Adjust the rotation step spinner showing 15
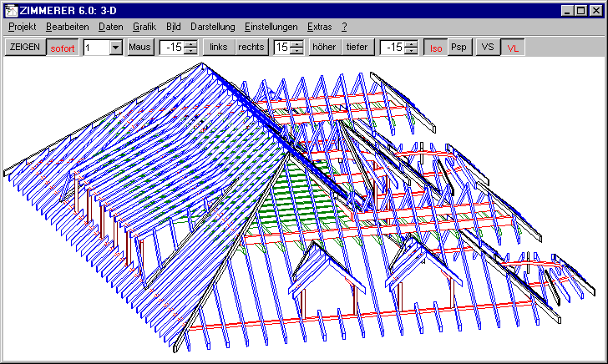Image resolution: width=608 pixels, height=364 pixels. [x=296, y=48]
